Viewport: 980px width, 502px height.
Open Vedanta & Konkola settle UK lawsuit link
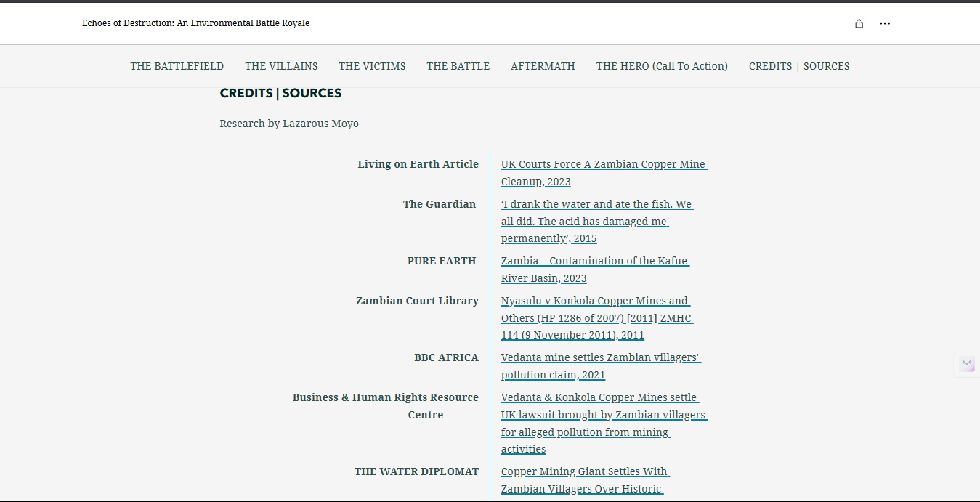(603, 424)
